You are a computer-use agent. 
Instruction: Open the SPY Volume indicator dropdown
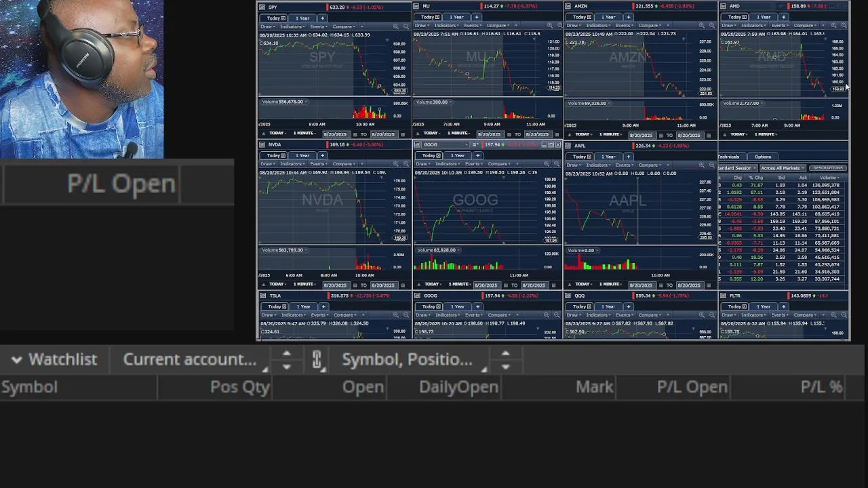tap(283, 102)
